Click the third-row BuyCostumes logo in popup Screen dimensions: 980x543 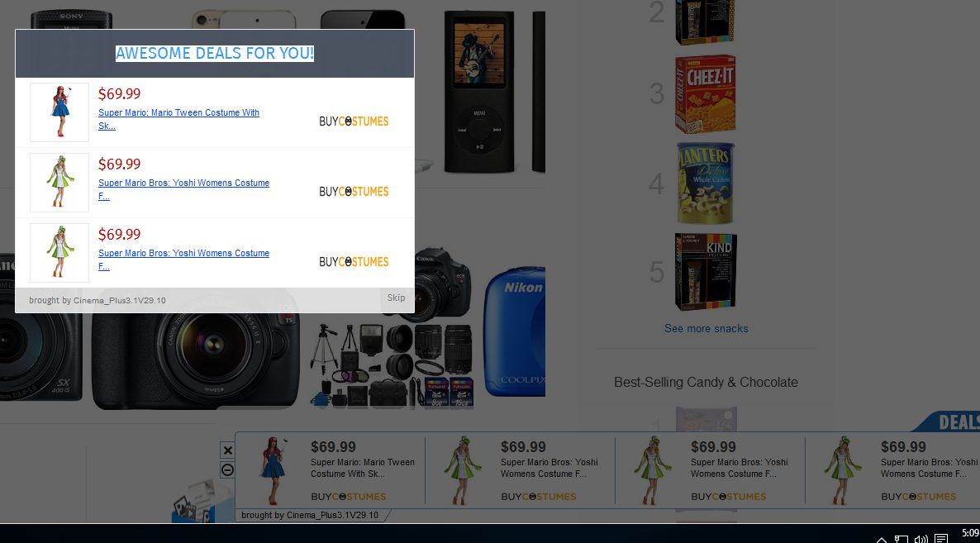354,262
